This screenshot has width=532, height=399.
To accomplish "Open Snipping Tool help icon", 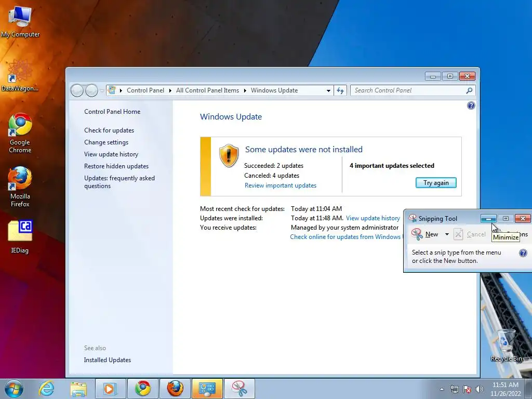I will click(523, 253).
